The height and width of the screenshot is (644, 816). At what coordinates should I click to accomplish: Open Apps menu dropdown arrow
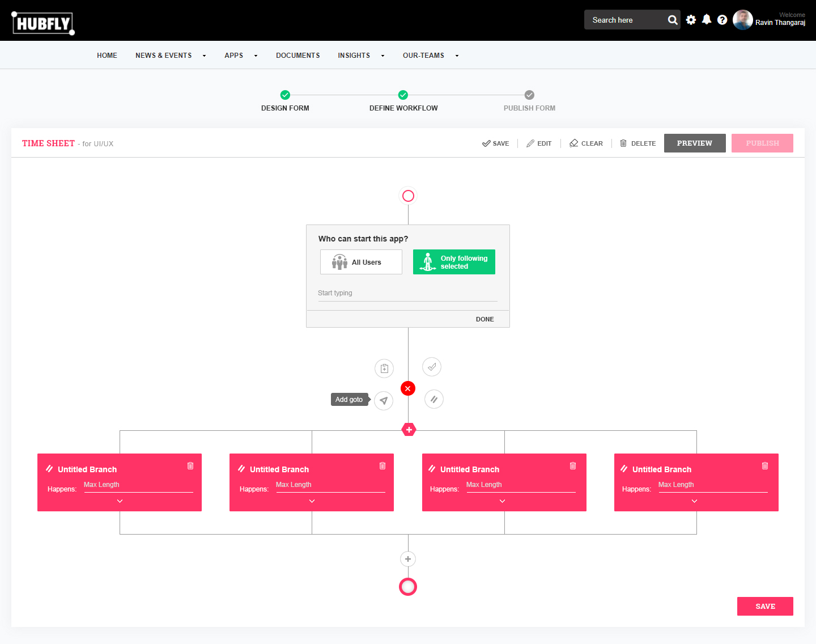tap(256, 56)
